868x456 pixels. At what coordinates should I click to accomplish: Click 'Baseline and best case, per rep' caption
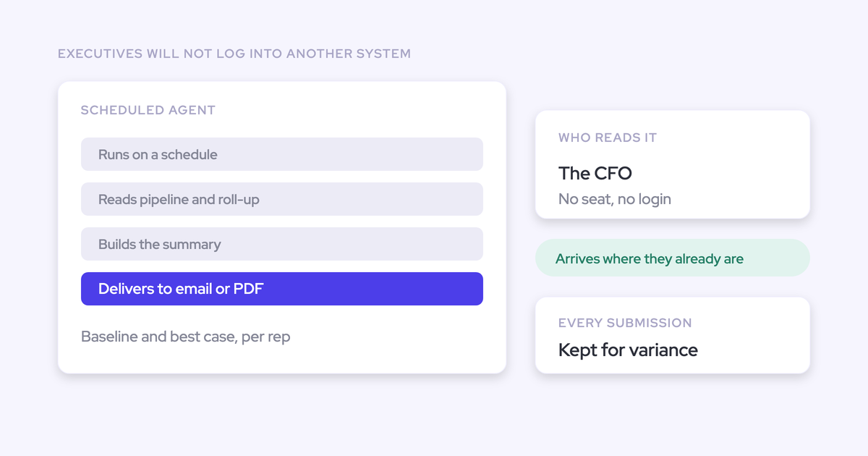coord(186,337)
